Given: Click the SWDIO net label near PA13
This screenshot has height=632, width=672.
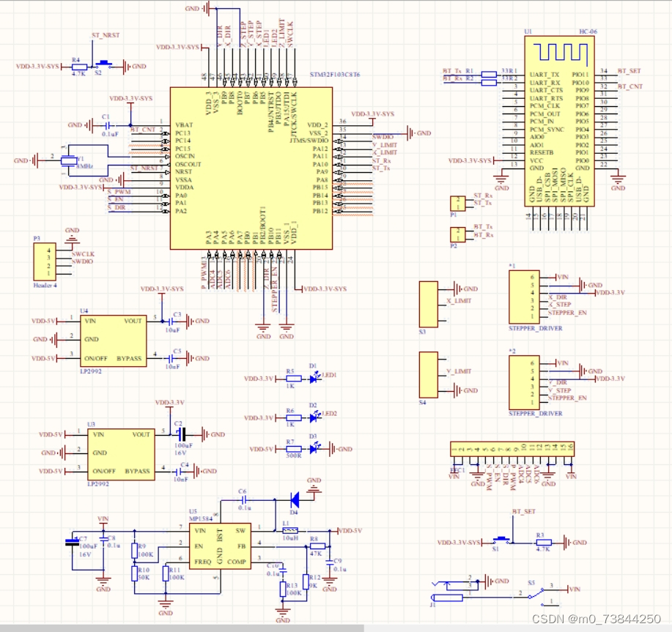Looking at the screenshot, I should click(x=383, y=137).
